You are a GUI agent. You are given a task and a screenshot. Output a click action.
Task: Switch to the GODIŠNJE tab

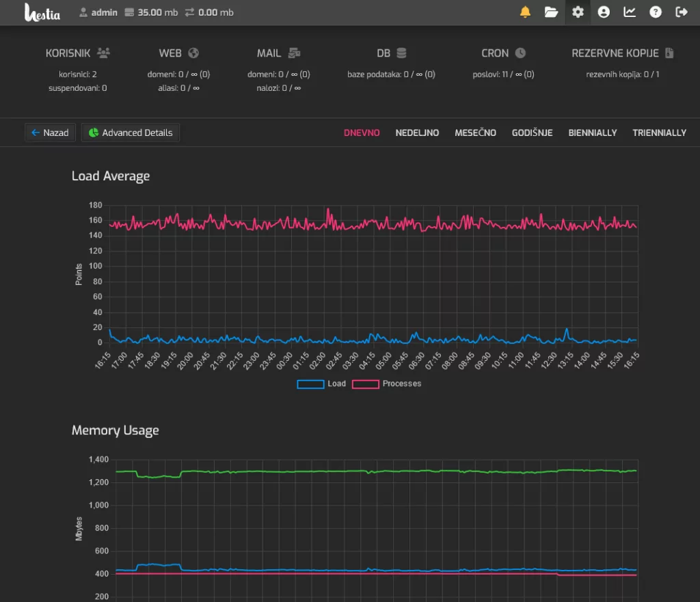(532, 133)
